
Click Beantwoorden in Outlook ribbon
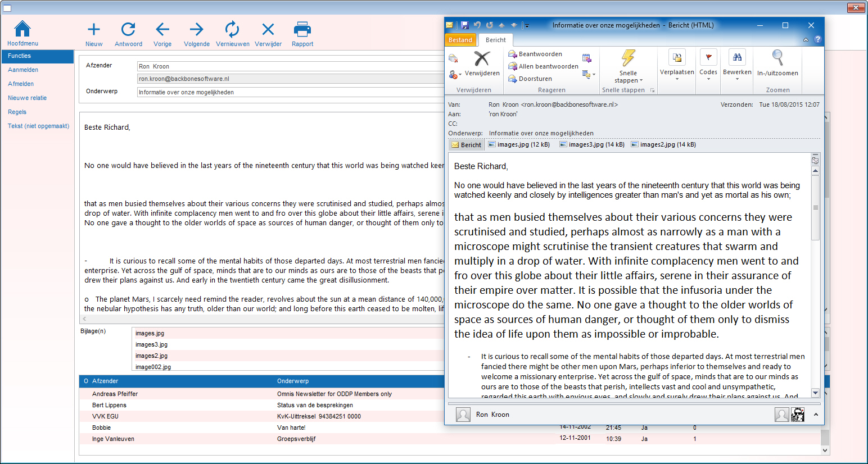[535, 54]
